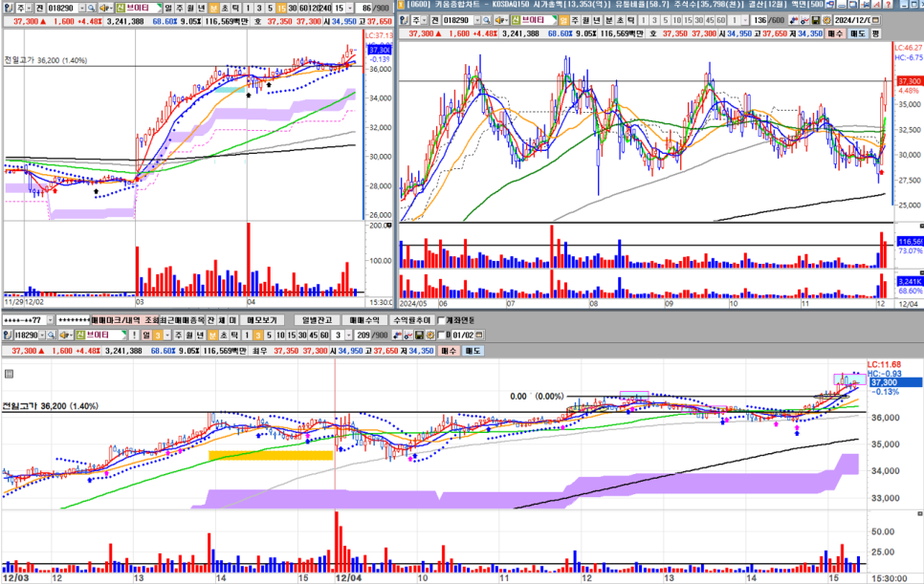Image resolution: width=924 pixels, height=584 pixels.
Task: Click 매도 sell button in bottom chart
Action: (473, 351)
